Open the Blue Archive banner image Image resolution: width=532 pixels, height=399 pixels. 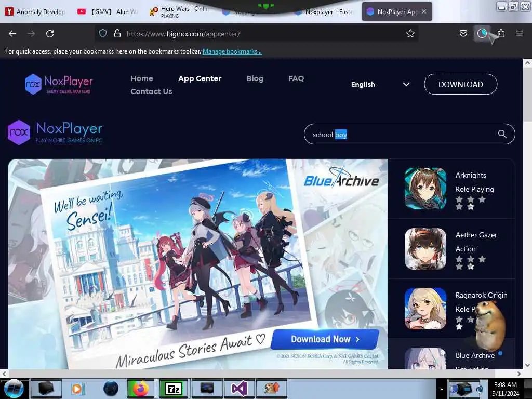pos(198,264)
